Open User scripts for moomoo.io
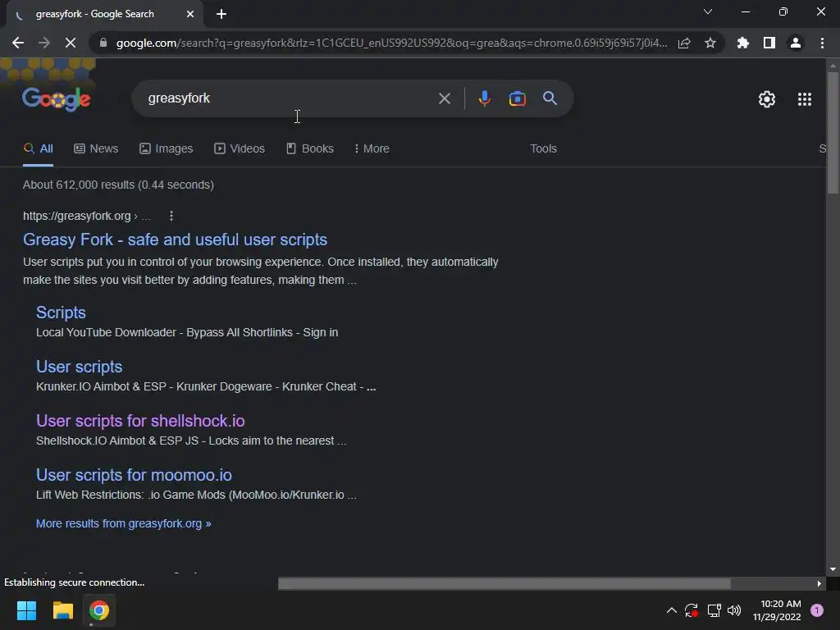This screenshot has height=630, width=840. pyautogui.click(x=134, y=475)
